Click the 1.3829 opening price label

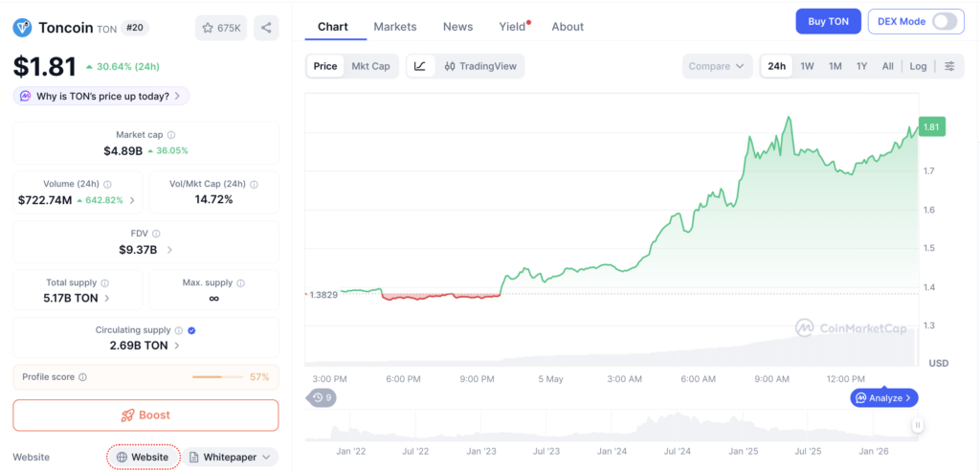pos(323,295)
